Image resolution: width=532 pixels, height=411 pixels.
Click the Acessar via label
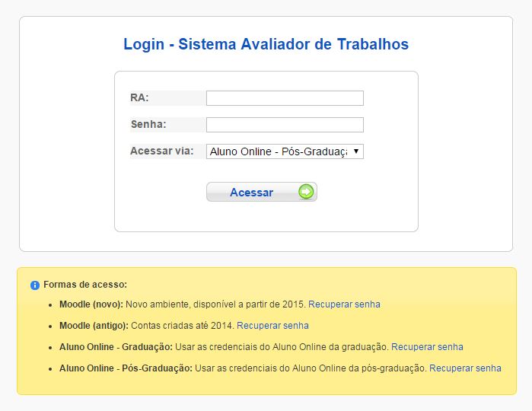161,151
